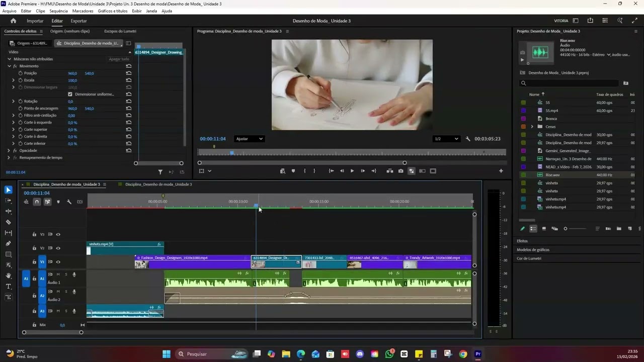The image size is (644, 362).
Task: Enable voice-over record on A3
Action: click(74, 311)
